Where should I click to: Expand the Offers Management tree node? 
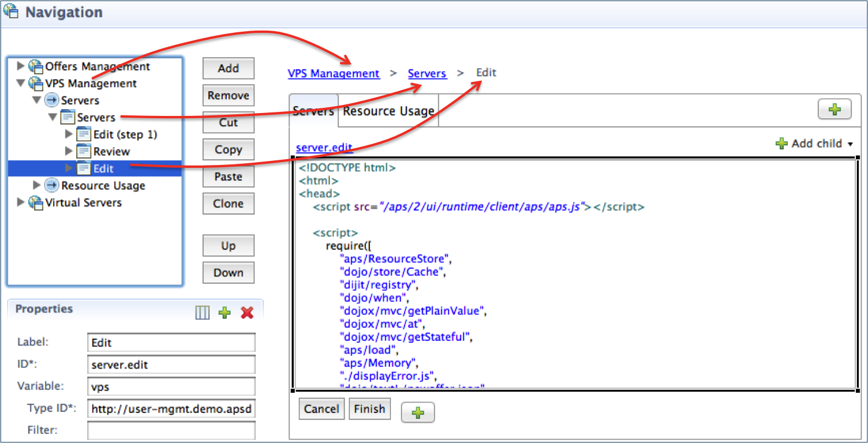tap(21, 66)
